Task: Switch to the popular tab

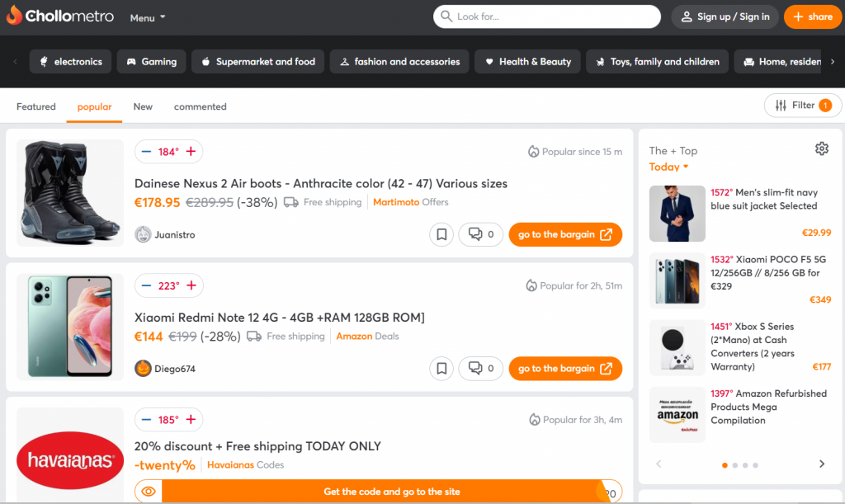Action: point(94,106)
